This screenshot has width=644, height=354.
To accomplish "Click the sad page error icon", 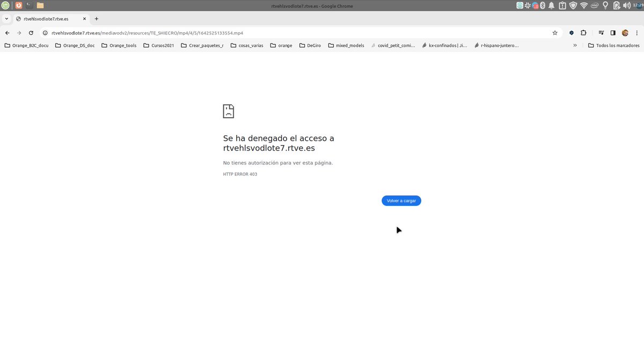I will (229, 111).
